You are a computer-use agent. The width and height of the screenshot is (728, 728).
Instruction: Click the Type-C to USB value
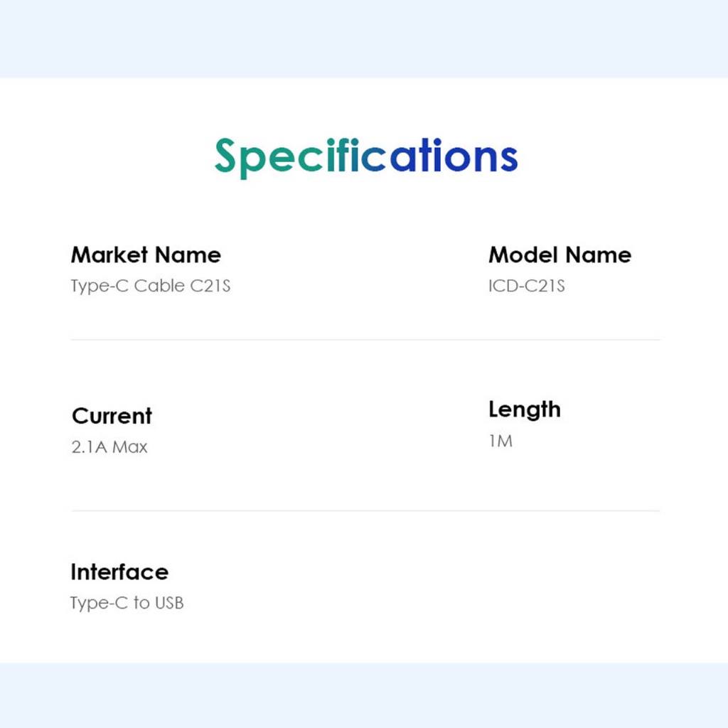pos(127,603)
